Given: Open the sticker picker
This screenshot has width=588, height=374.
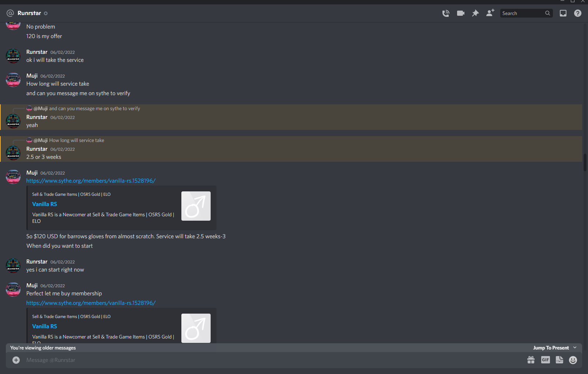Looking at the screenshot, I should pos(559,360).
